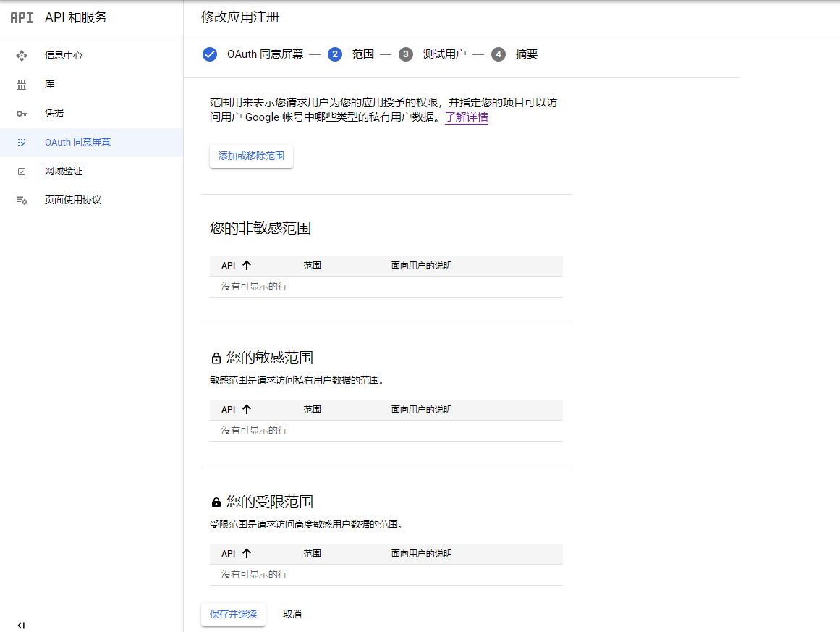Open 网域验证 checkbox icon in sidebar
Screen dimensions: 840x632
22,172
